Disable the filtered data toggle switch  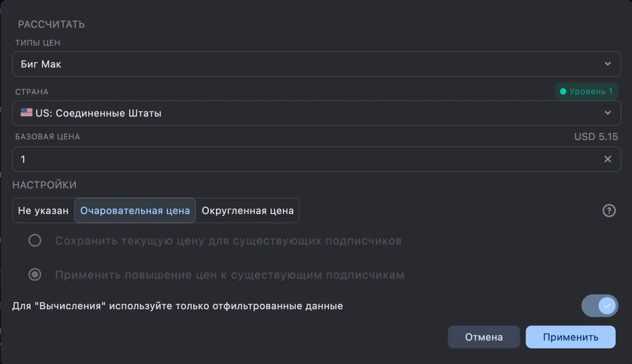point(600,306)
